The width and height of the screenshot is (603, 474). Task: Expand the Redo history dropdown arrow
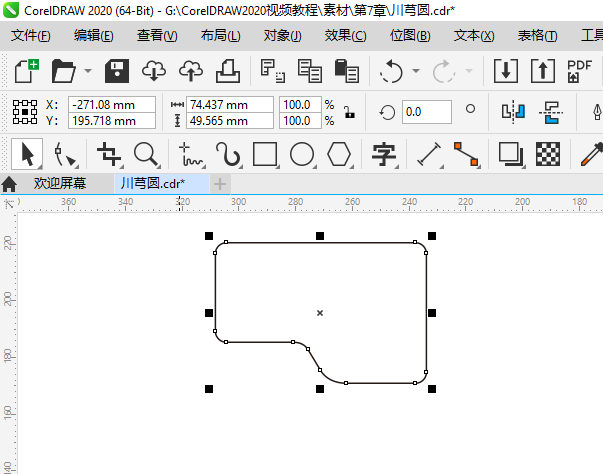point(469,71)
